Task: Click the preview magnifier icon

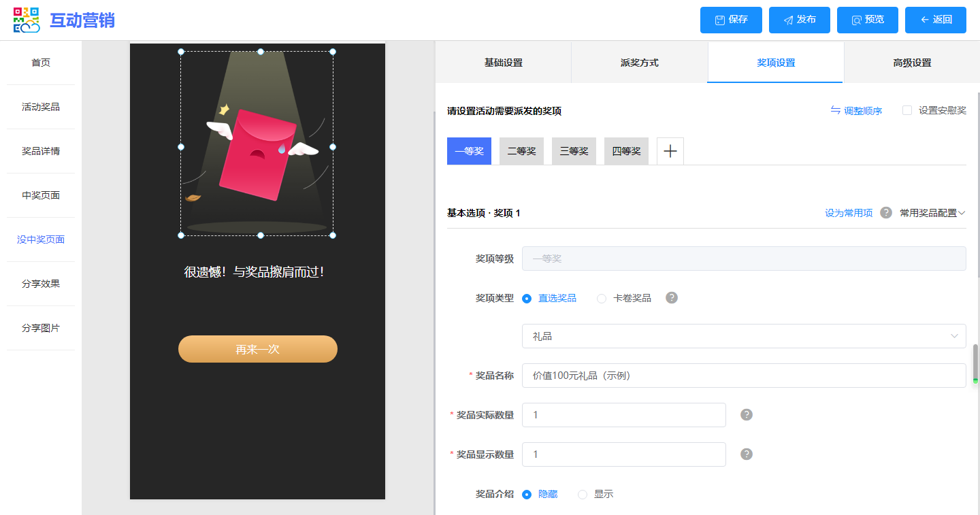Action: [857, 20]
